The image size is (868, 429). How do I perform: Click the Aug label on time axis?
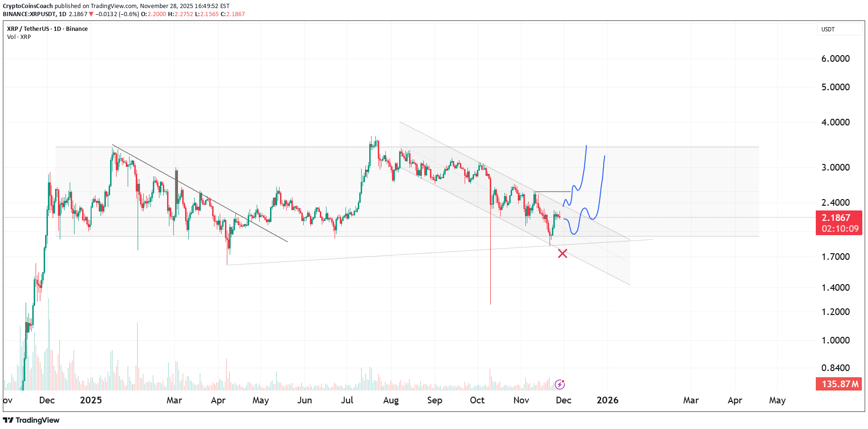(391, 400)
